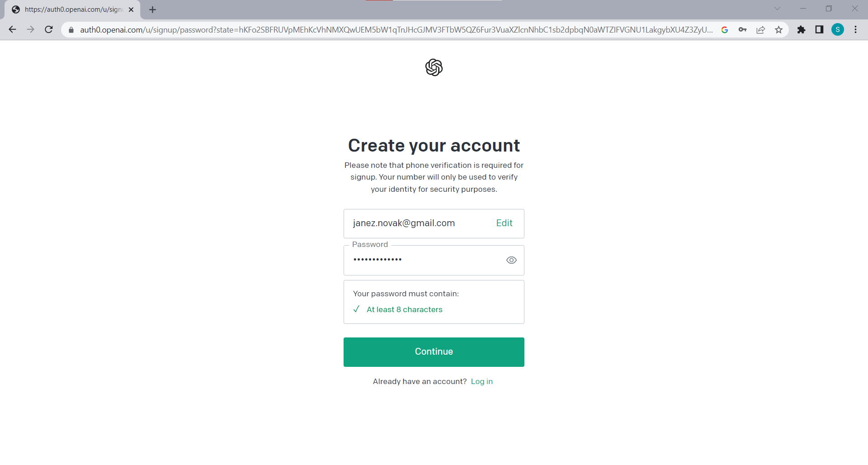The image size is (868, 465).
Task: Open the profile avatar S menu
Action: coord(838,30)
